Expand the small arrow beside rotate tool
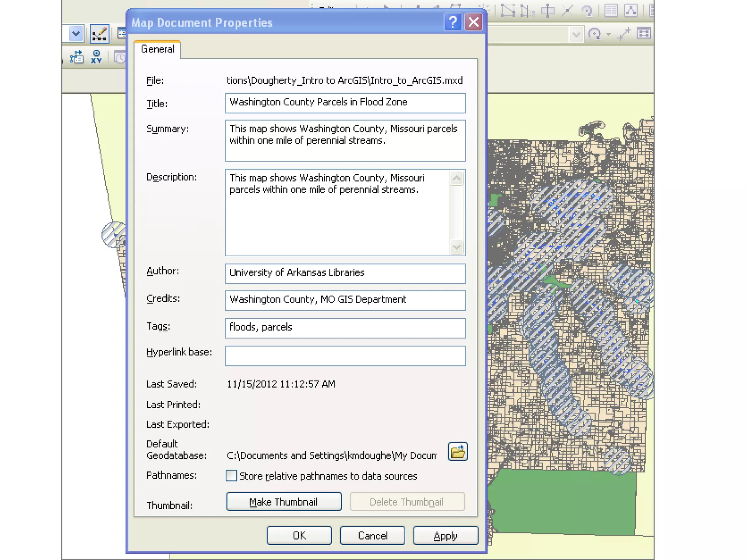The width and height of the screenshot is (747, 560). 608,34
